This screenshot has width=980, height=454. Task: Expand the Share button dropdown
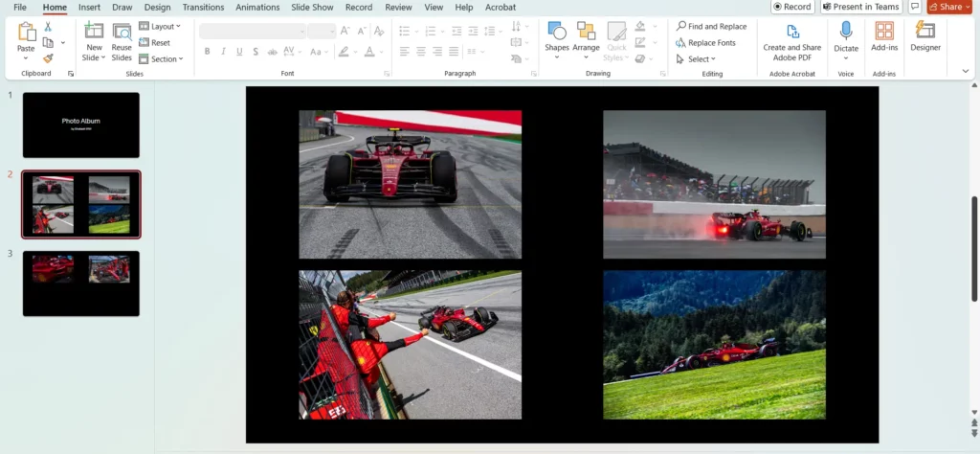(x=967, y=7)
